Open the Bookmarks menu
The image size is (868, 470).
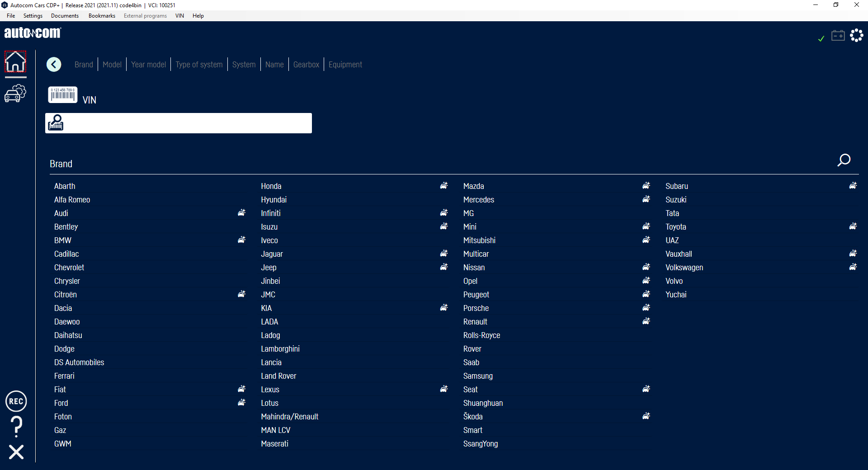[x=102, y=16]
